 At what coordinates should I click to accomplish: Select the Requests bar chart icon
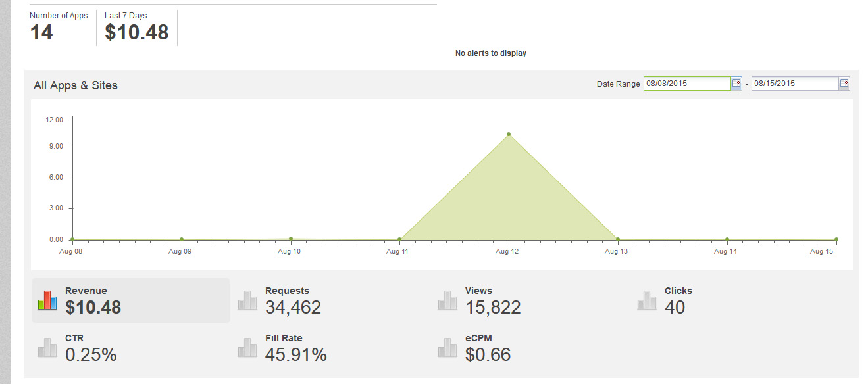(x=247, y=300)
